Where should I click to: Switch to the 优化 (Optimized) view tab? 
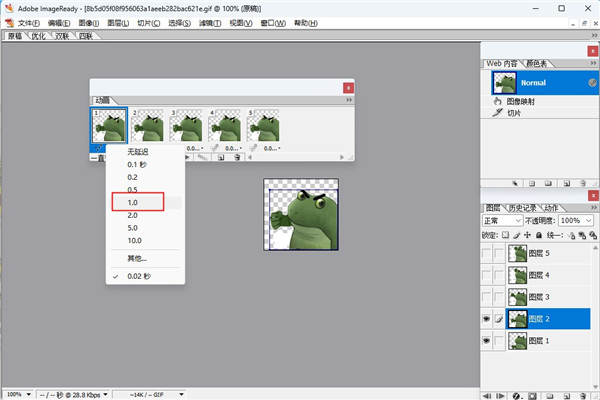(39, 36)
